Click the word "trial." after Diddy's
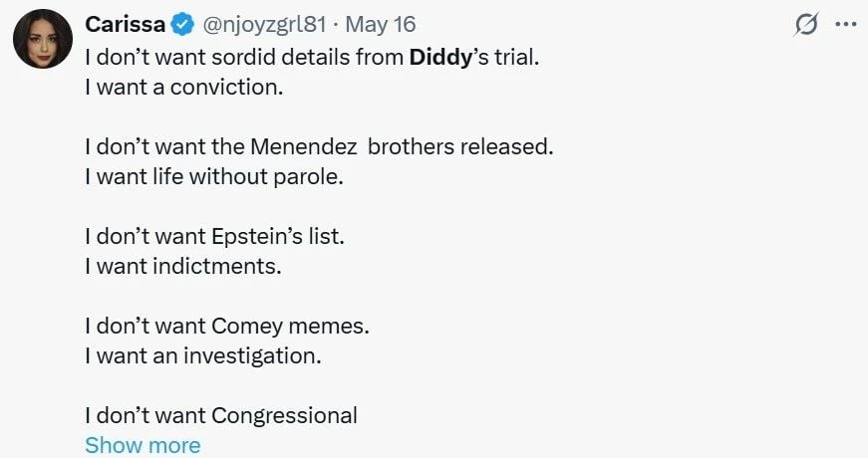 pyautogui.click(x=516, y=57)
